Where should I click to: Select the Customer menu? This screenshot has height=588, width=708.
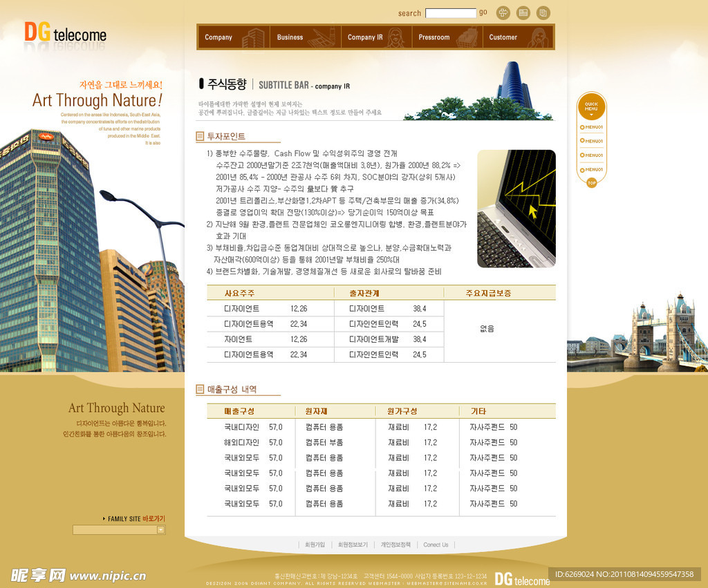503,37
